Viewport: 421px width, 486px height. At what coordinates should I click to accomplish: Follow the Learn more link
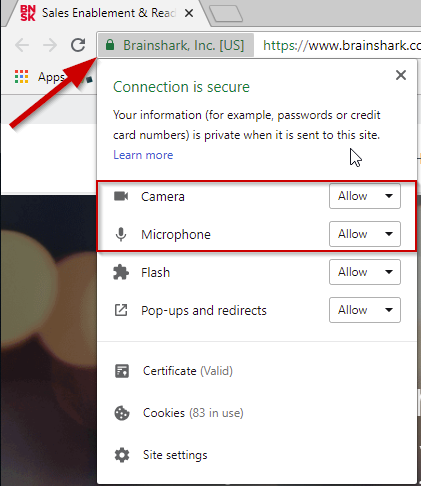[x=143, y=155]
